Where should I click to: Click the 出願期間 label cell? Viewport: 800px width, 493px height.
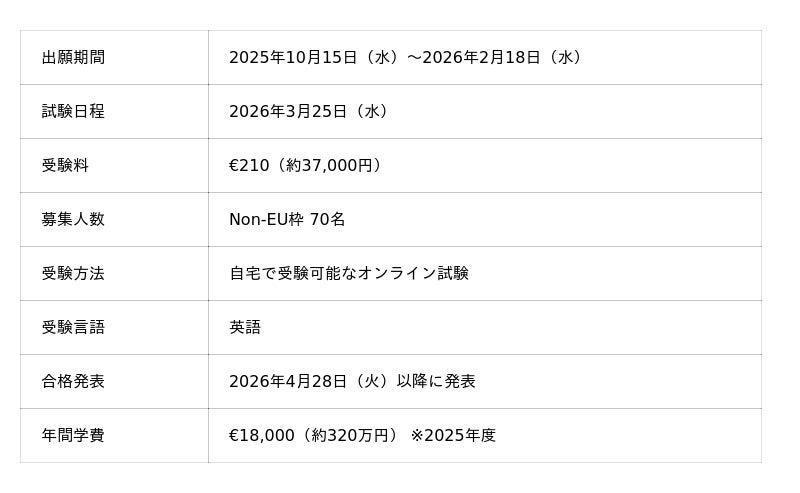pos(73,57)
